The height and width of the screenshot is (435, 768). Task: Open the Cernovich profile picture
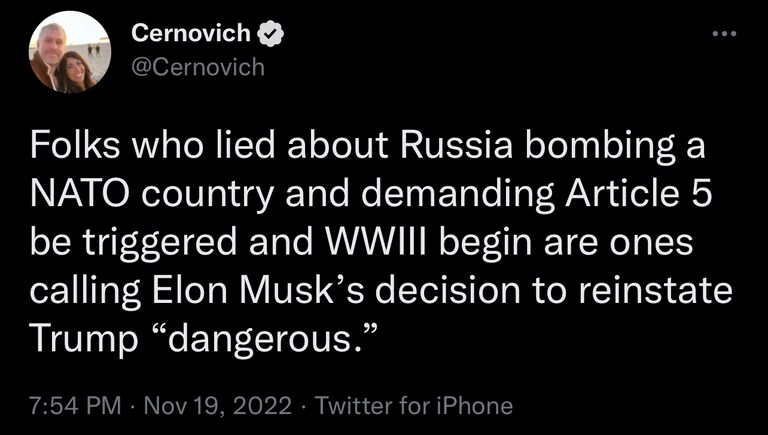(x=70, y=52)
